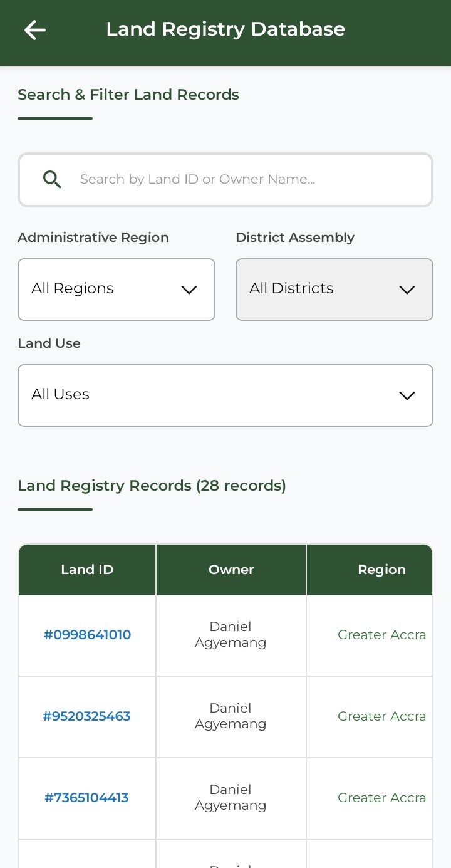
Task: View land record #7365104413
Action: pyautogui.click(x=86, y=798)
